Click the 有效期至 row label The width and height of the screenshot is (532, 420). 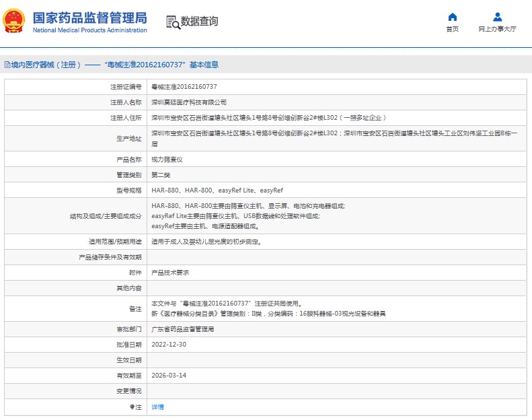(x=129, y=376)
